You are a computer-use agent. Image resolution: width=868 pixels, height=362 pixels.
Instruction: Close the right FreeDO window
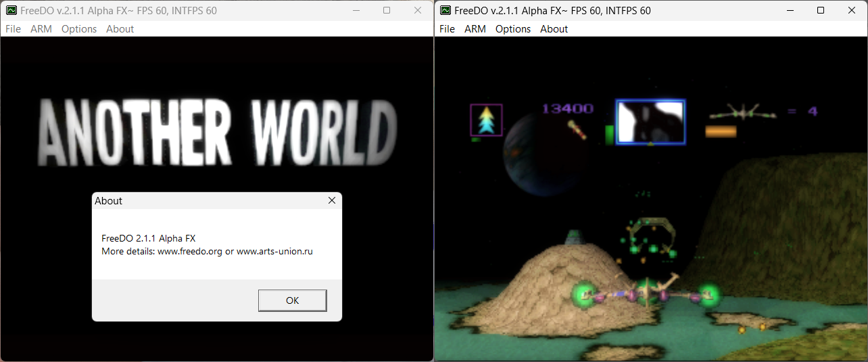point(852,10)
